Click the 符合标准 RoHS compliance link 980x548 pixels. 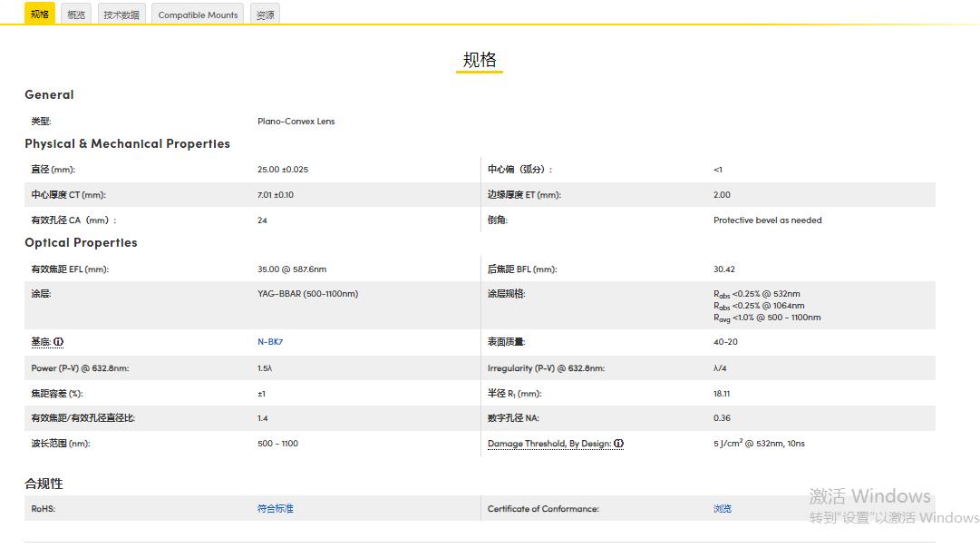click(x=275, y=508)
